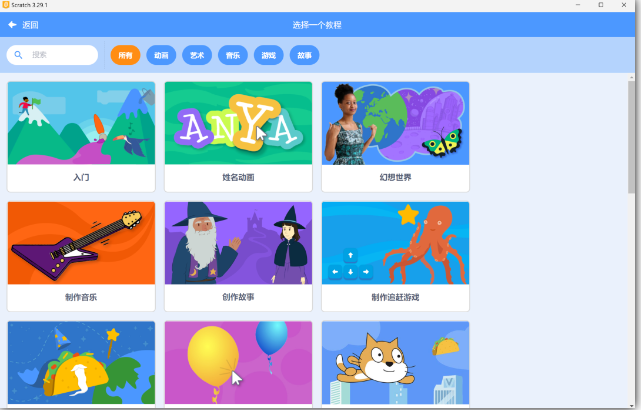Image resolution: width=641 pixels, height=410 pixels.
Task: Open the 制作音乐 guitar tutorial
Action: pos(81,256)
